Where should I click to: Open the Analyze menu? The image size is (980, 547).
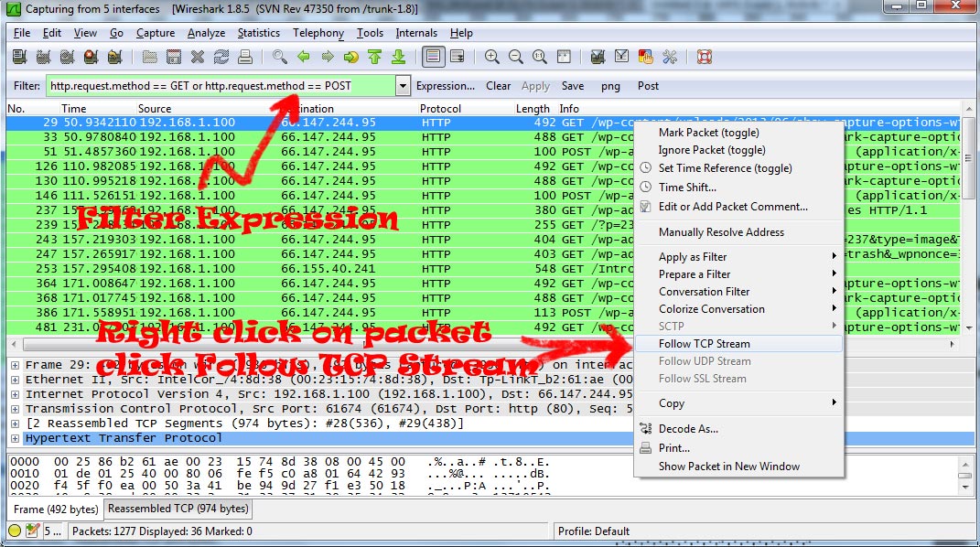[206, 33]
